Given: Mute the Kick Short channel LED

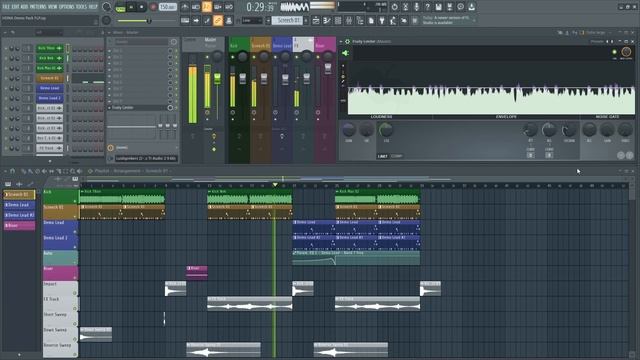Looking at the screenshot, I should coord(6,48).
